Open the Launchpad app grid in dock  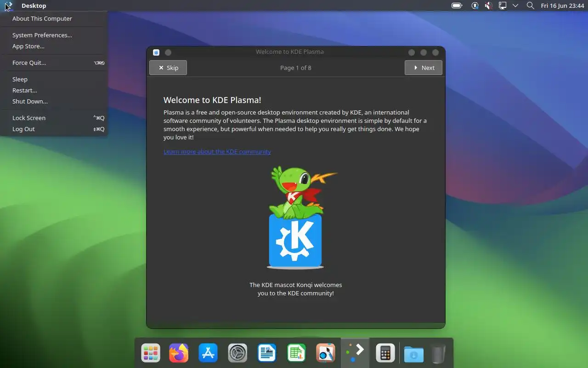(x=151, y=353)
